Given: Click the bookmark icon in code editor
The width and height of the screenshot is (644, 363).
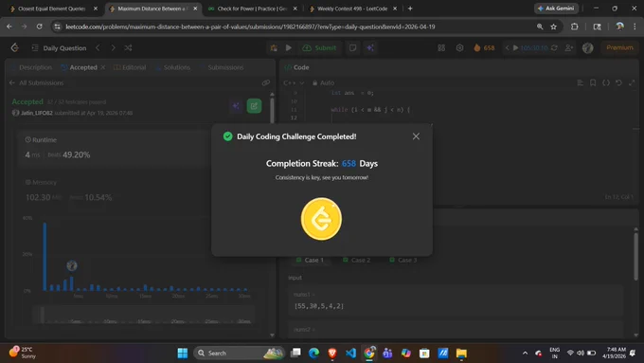Looking at the screenshot, I should 593,83.
